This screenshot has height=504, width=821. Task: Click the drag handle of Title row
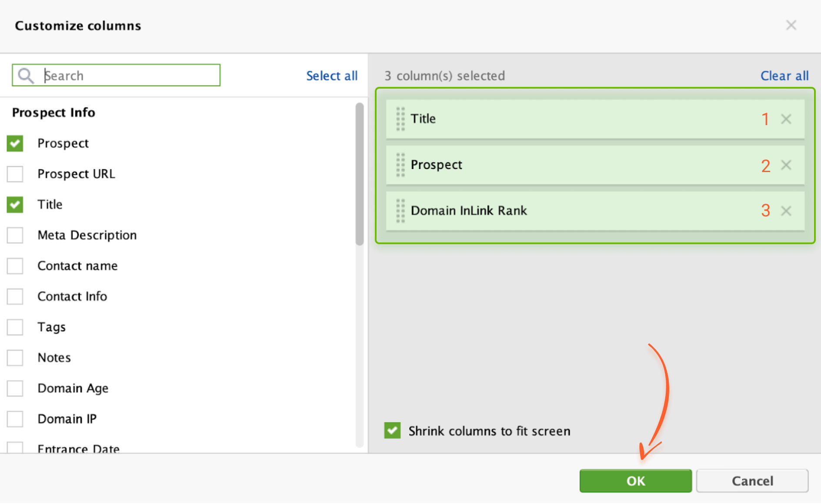click(x=400, y=119)
